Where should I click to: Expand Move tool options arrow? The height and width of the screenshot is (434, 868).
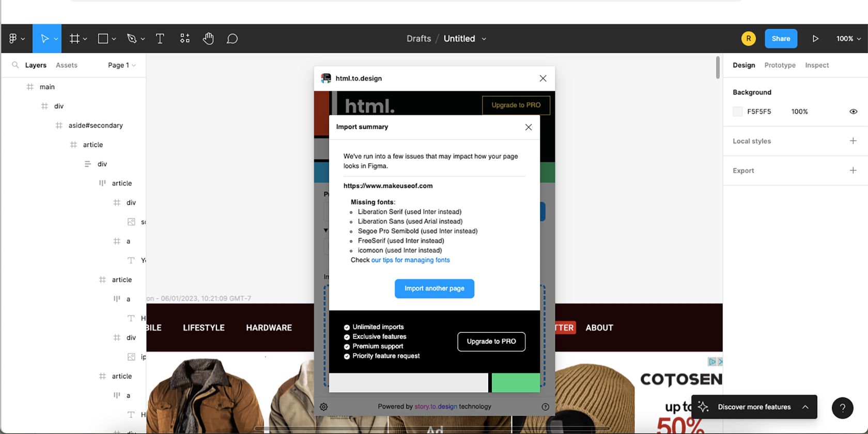[x=56, y=39]
